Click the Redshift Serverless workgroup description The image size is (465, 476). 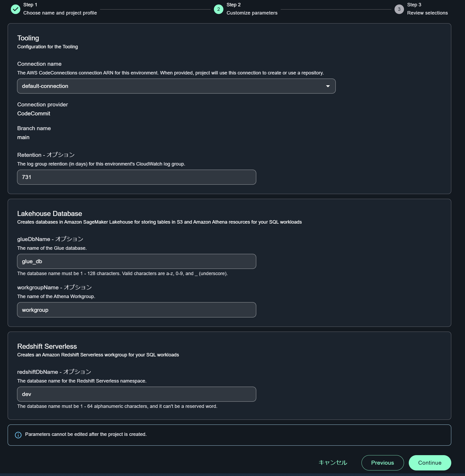click(98, 355)
